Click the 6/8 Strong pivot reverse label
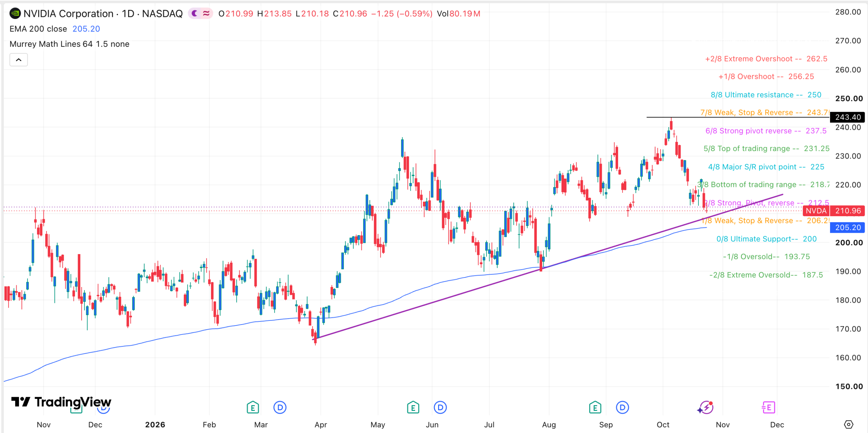Screen dimensions: 868x433 pyautogui.click(x=766, y=131)
